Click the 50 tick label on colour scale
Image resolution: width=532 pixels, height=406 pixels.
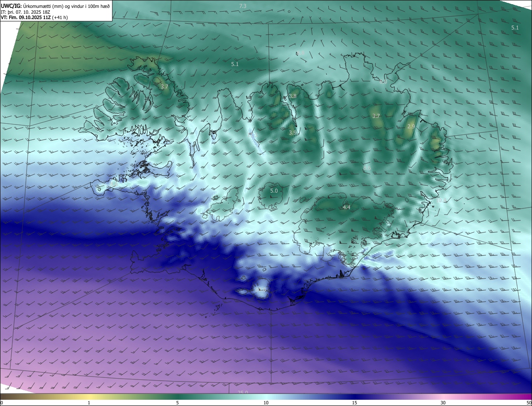(x=529, y=403)
